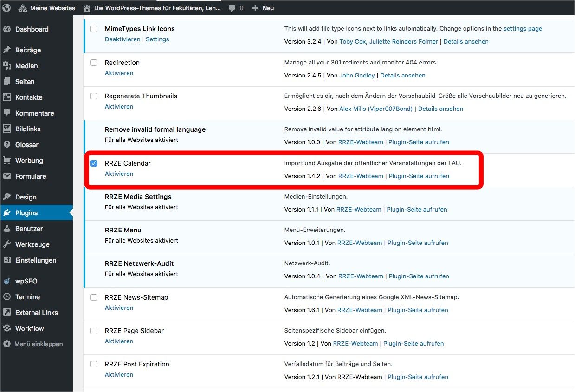Activate the RRZE Calendar plugin
575x392 pixels.
click(119, 174)
